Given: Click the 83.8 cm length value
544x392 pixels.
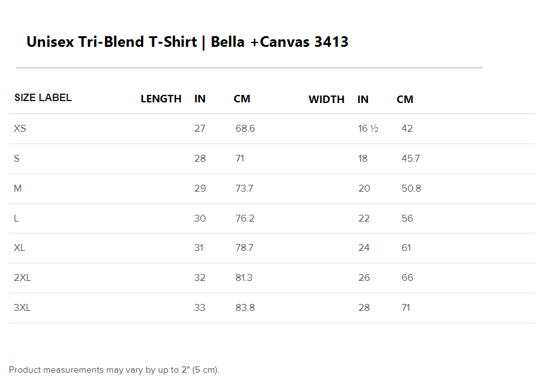Looking at the screenshot, I should 245,308.
